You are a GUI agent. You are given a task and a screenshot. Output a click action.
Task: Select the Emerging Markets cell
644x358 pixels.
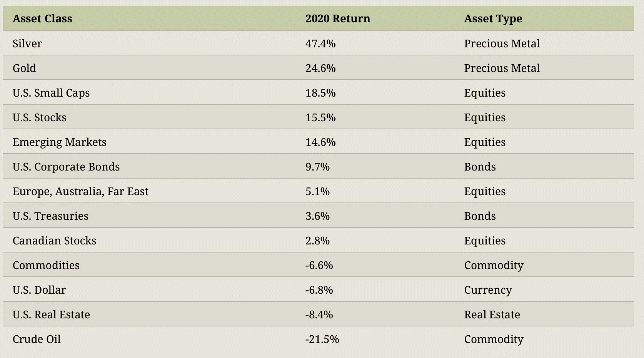(59, 142)
